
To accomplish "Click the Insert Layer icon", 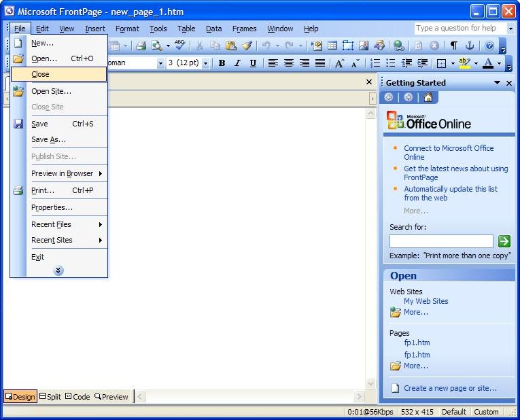I will (x=348, y=46).
